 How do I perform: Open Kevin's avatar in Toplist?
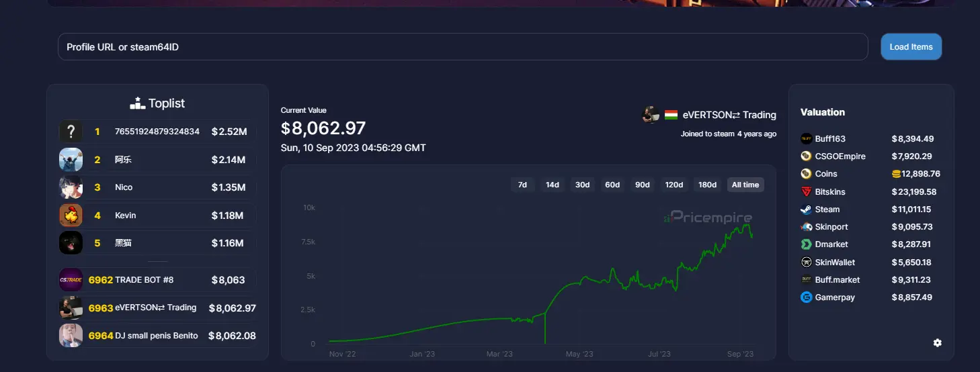(x=71, y=216)
